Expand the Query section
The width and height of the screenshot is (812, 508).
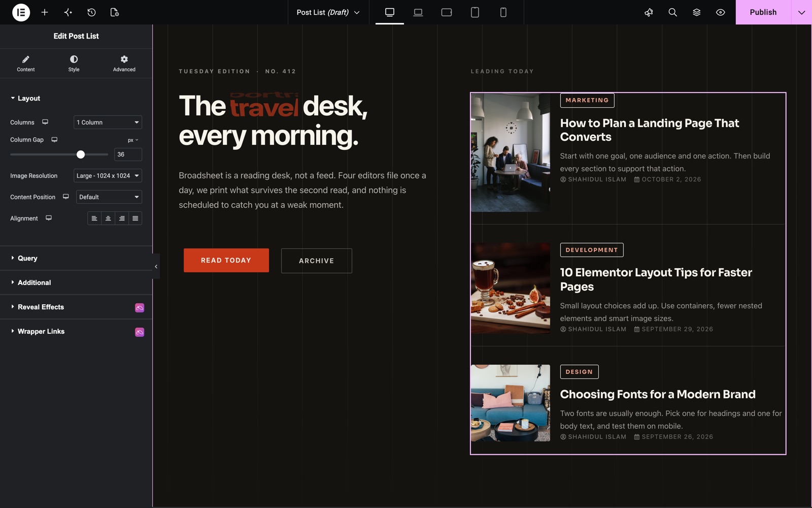click(76, 258)
